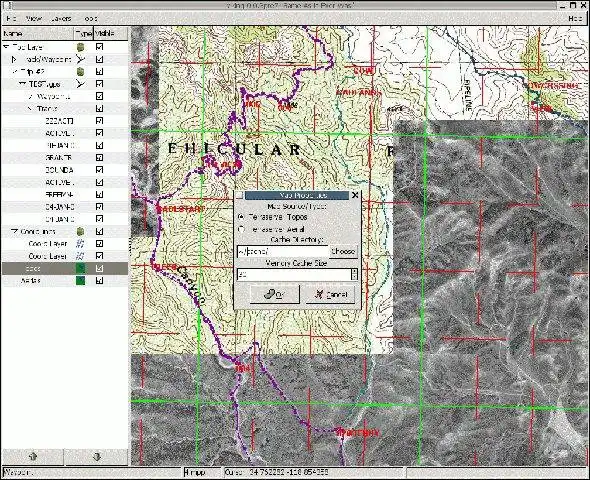Screen dimensions: 590x480
Task: Confirm dialog with OK button
Action: coord(275,294)
